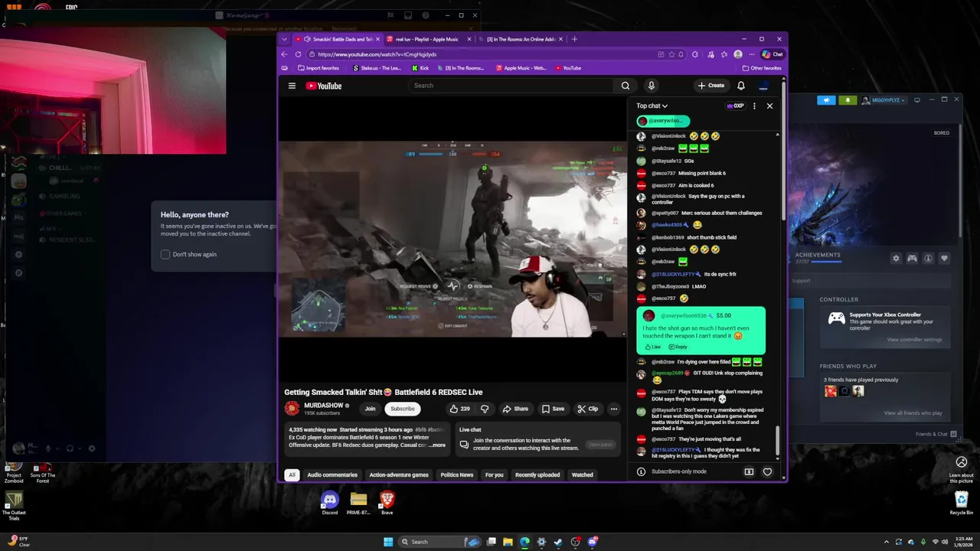980x551 pixels.
Task: Open the MURDASHOW channel avatar
Action: (292, 409)
